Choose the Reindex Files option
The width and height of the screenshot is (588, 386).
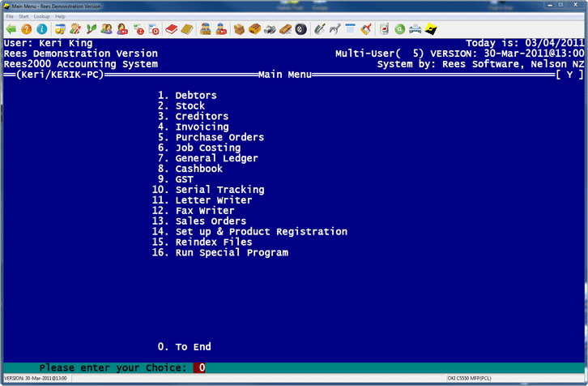click(213, 242)
